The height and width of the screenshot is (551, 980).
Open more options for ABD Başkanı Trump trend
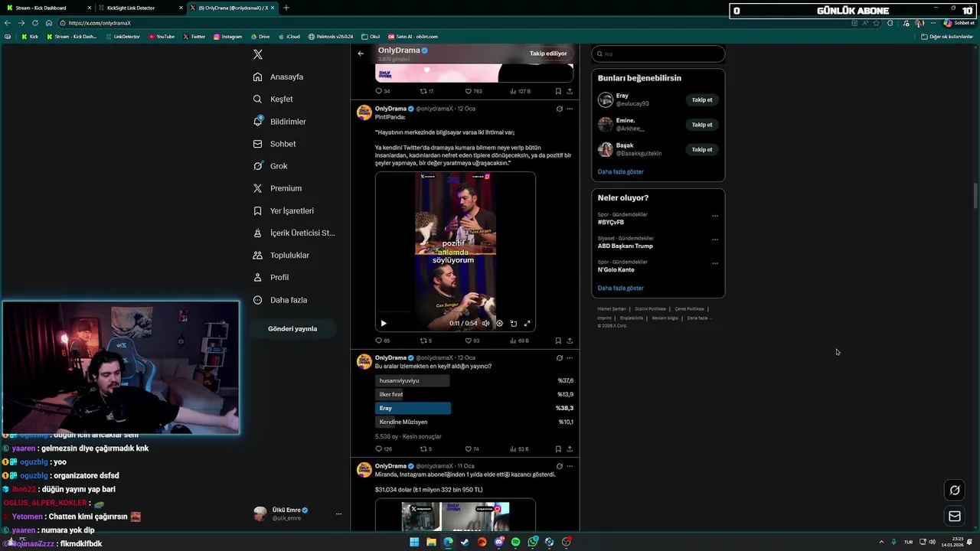point(715,240)
